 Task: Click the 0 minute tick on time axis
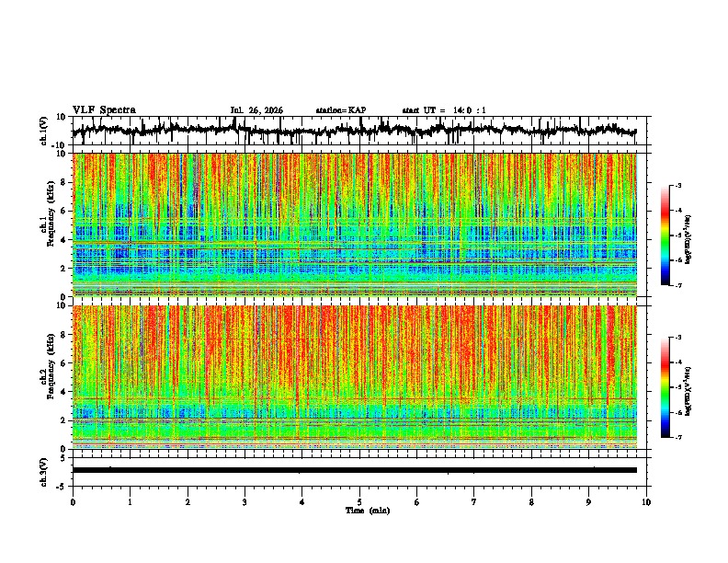[x=73, y=502]
